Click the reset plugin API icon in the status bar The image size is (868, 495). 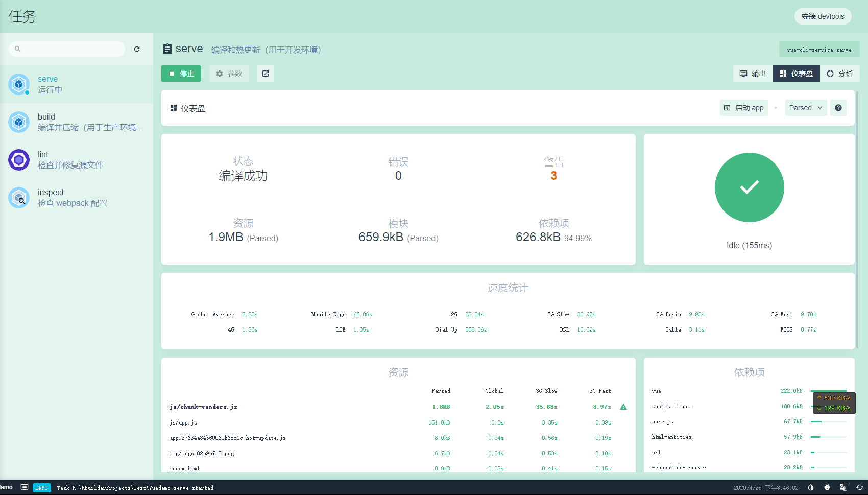pos(860,487)
